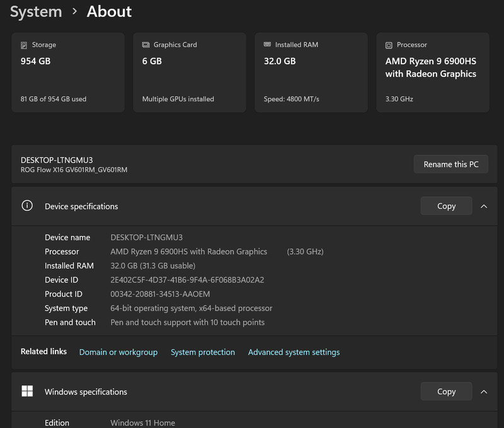Click '64-bit operating system' system type value
The width and height of the screenshot is (504, 428).
pos(192,308)
